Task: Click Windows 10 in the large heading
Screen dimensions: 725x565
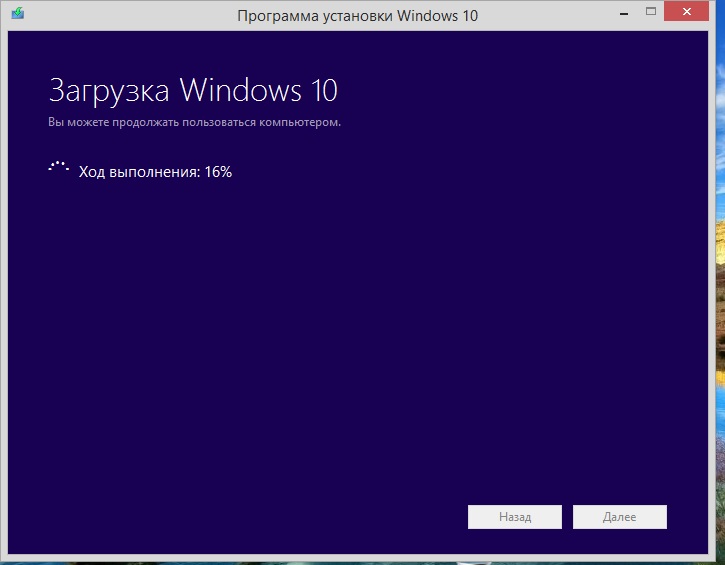Action: click(x=259, y=91)
